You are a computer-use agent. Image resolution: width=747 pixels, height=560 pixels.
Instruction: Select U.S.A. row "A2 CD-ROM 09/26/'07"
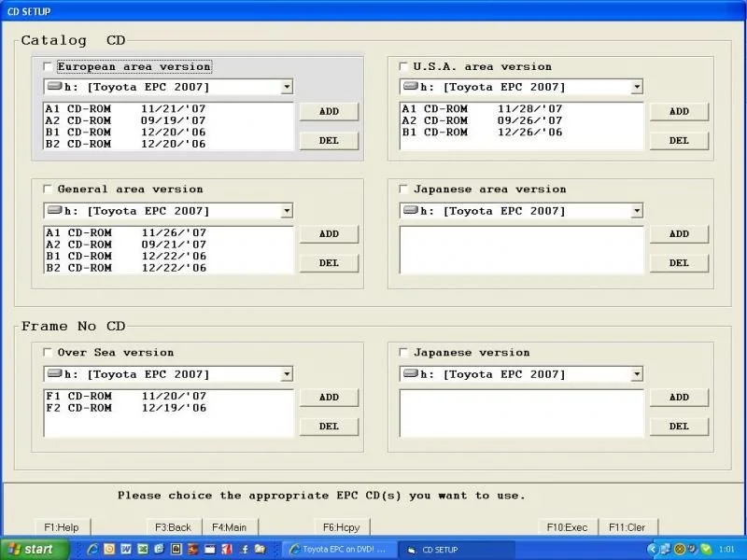coord(521,120)
